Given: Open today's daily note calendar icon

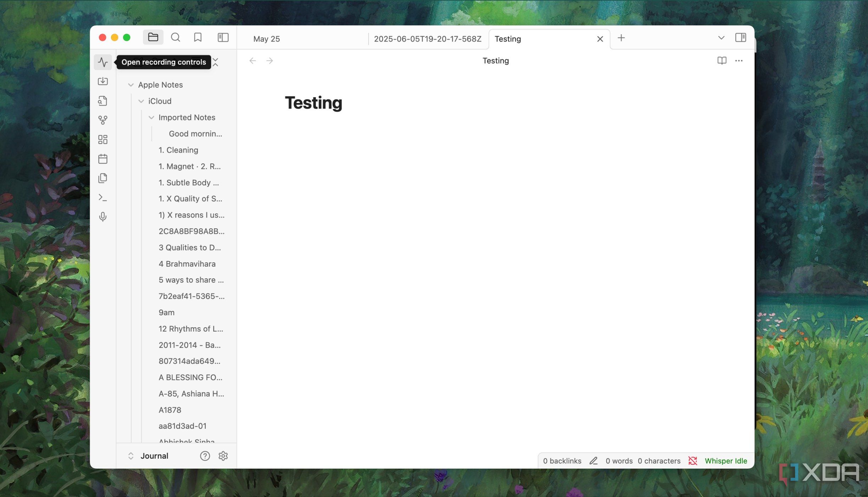Looking at the screenshot, I should tap(103, 159).
